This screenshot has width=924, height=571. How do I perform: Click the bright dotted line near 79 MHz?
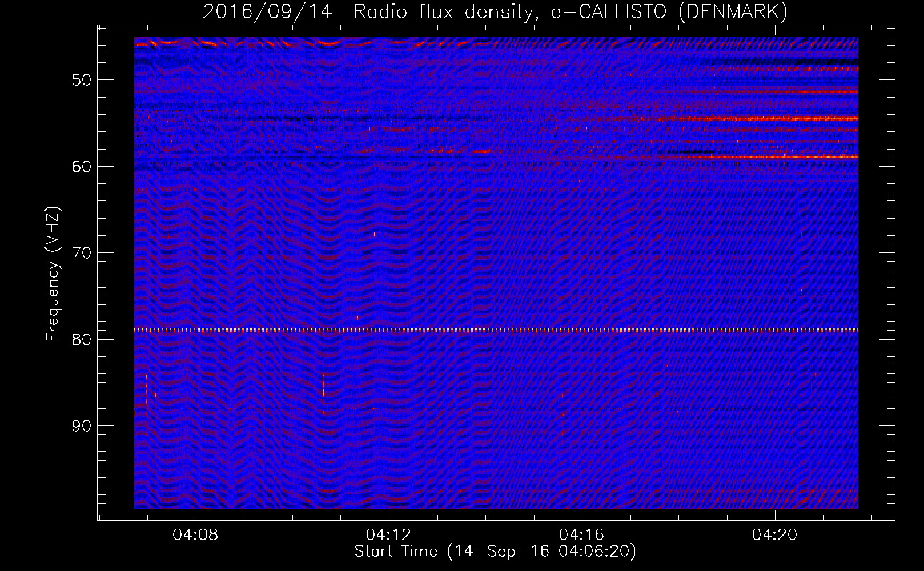496,330
